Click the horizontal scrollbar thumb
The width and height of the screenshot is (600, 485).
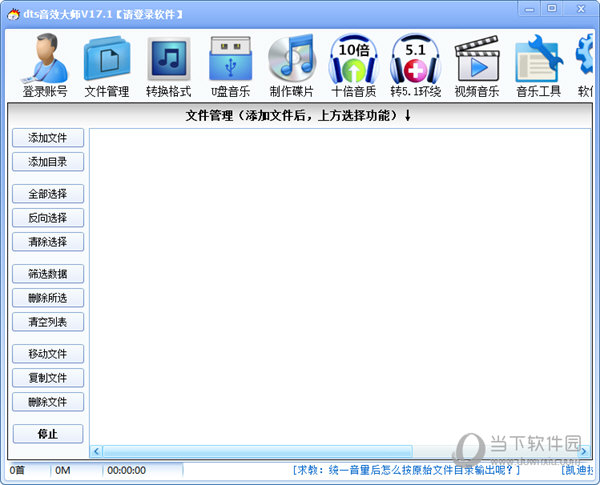tap(258, 451)
